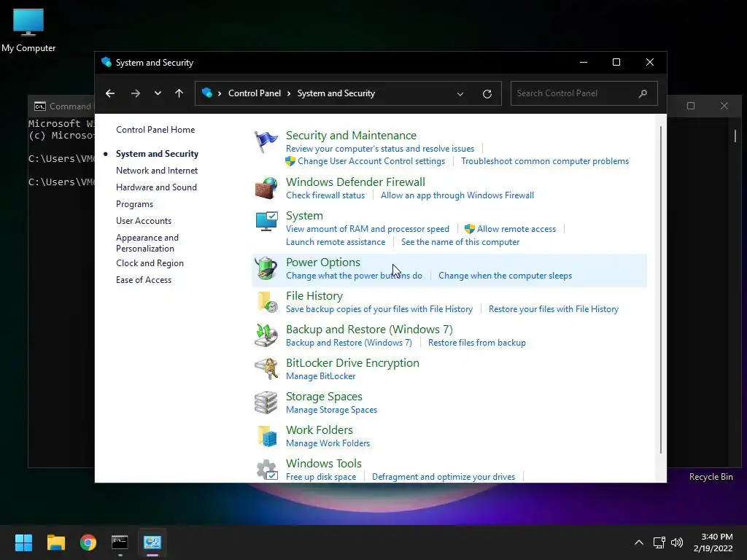Open clock and date in taskbar
Image resolution: width=747 pixels, height=560 pixels.
pyautogui.click(x=713, y=542)
